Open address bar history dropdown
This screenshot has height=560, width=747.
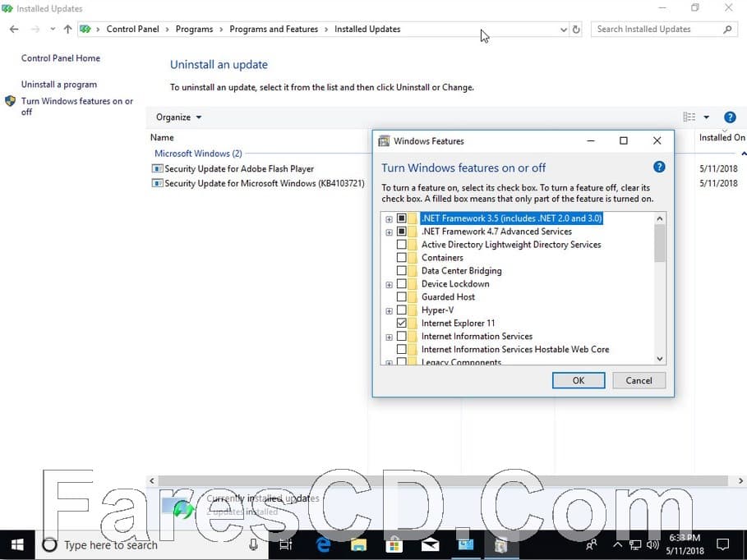(x=563, y=30)
